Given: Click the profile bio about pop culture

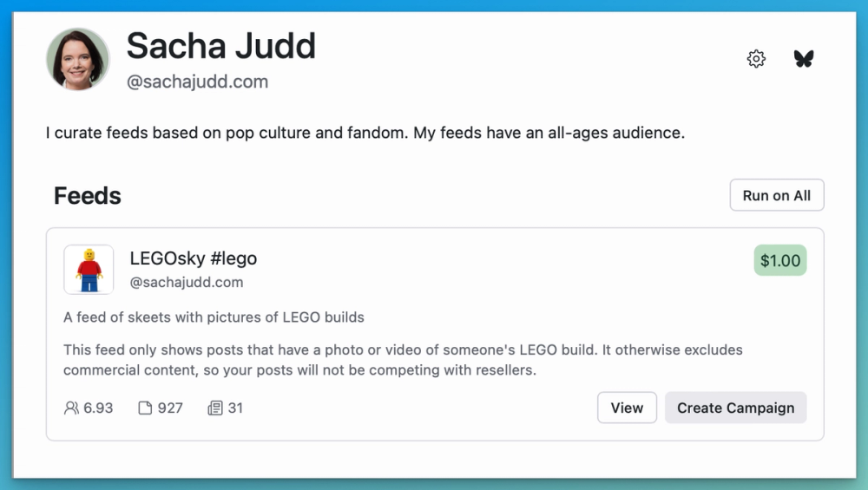Looking at the screenshot, I should pyautogui.click(x=365, y=134).
